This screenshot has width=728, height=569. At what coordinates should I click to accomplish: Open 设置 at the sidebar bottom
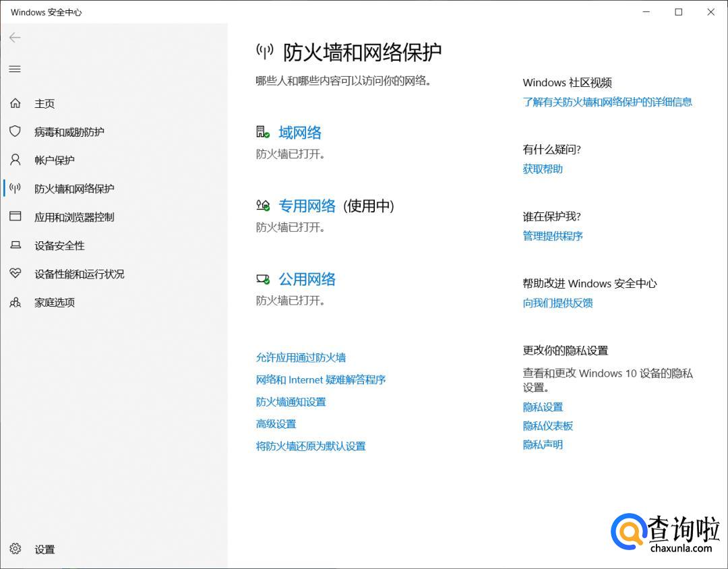point(44,549)
